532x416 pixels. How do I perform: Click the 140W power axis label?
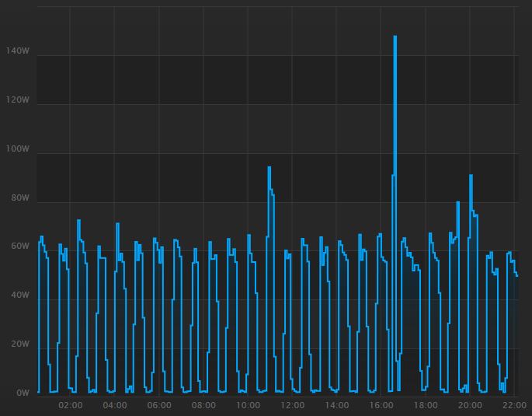point(17,51)
